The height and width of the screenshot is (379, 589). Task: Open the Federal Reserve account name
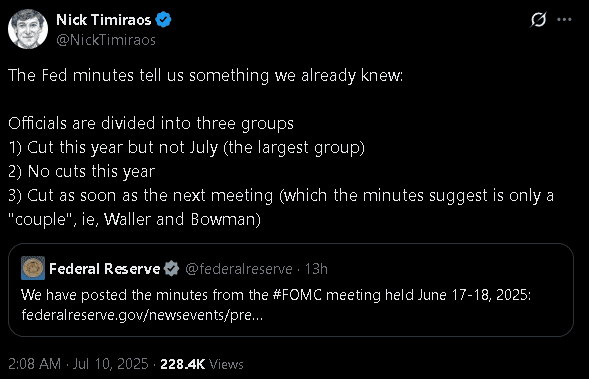click(x=105, y=269)
